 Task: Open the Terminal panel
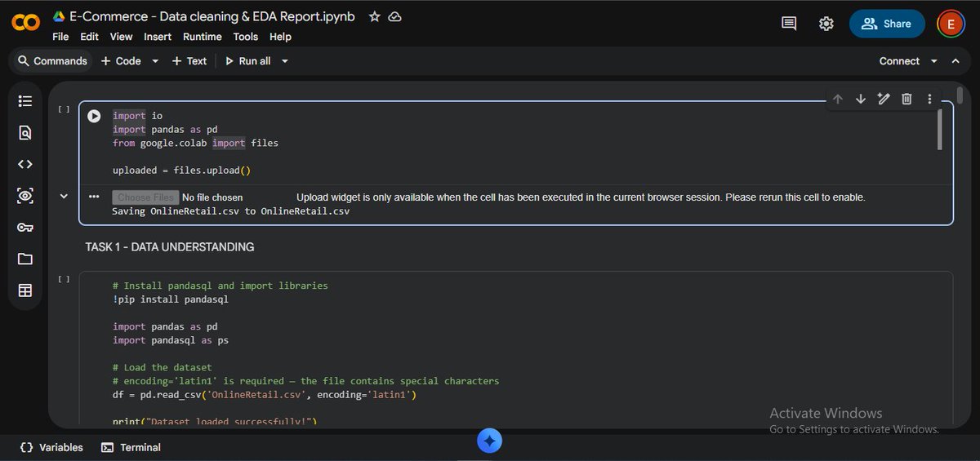[x=131, y=447]
